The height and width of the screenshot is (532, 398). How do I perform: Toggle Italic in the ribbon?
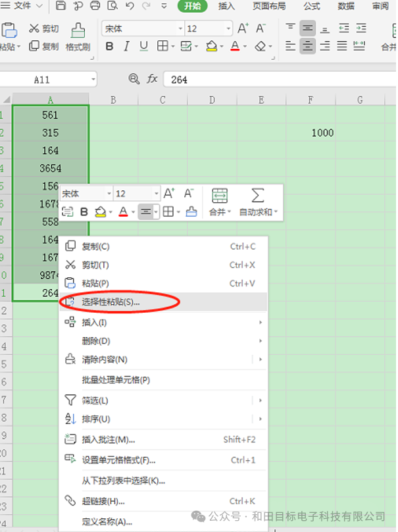click(126, 46)
